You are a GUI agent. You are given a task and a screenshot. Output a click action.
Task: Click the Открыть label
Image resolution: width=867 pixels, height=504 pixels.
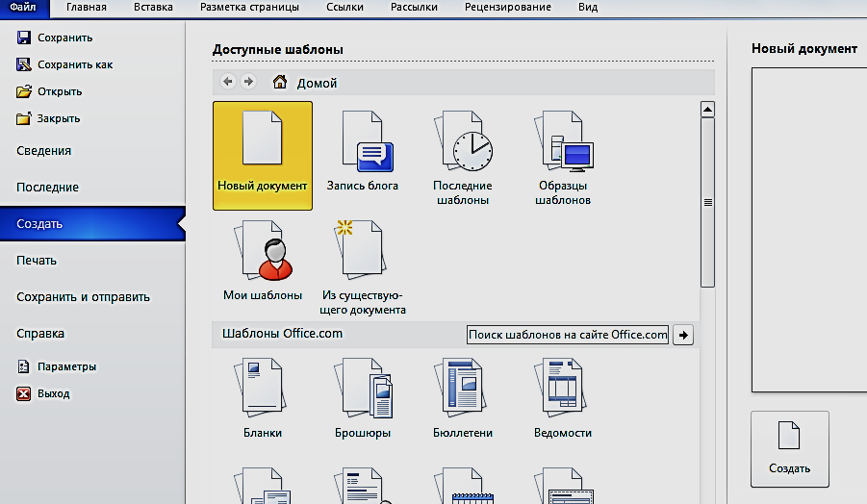[60, 91]
